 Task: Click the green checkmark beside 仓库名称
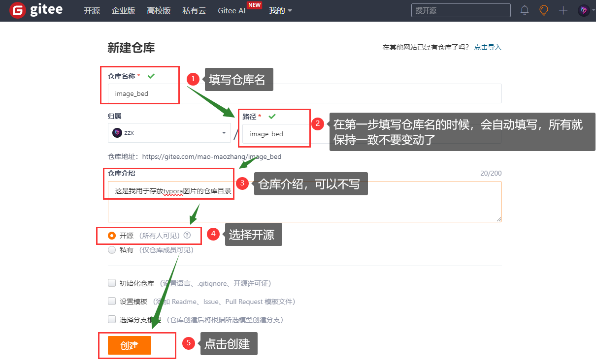pos(151,76)
